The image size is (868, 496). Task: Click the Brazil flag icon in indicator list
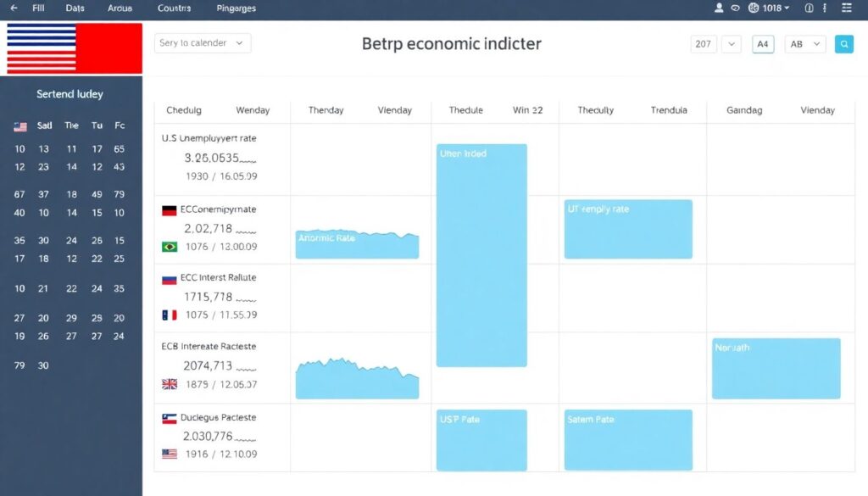tap(170, 247)
